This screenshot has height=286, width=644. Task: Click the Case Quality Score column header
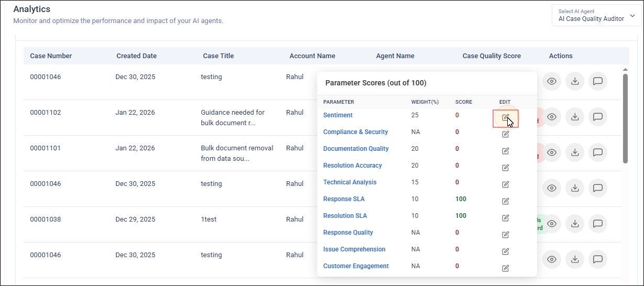pyautogui.click(x=491, y=56)
